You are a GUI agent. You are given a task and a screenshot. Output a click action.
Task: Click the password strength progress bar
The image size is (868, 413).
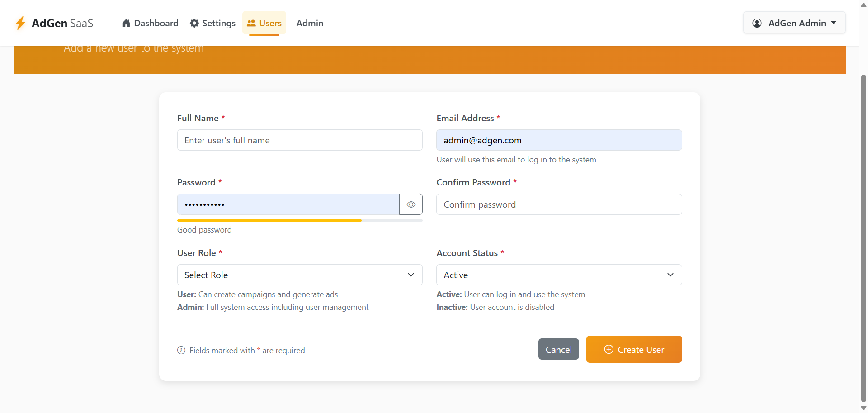[x=300, y=220]
